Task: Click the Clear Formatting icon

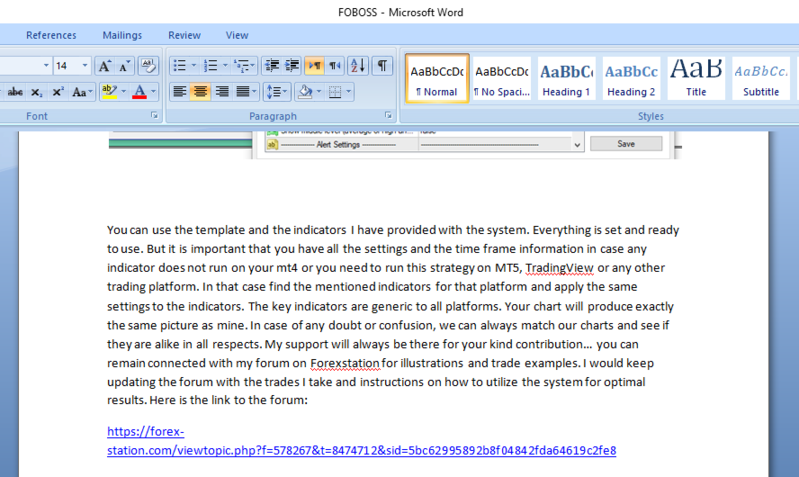Action: point(148,66)
